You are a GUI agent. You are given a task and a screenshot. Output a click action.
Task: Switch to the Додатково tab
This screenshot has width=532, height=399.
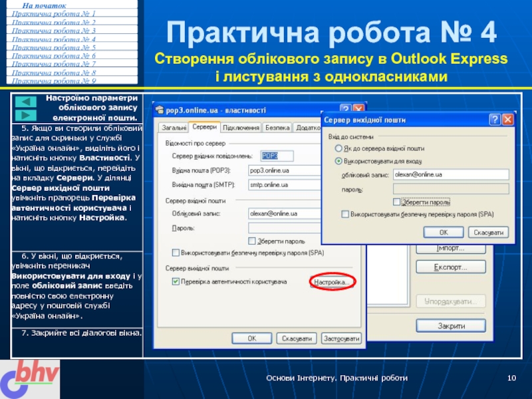pos(307,128)
